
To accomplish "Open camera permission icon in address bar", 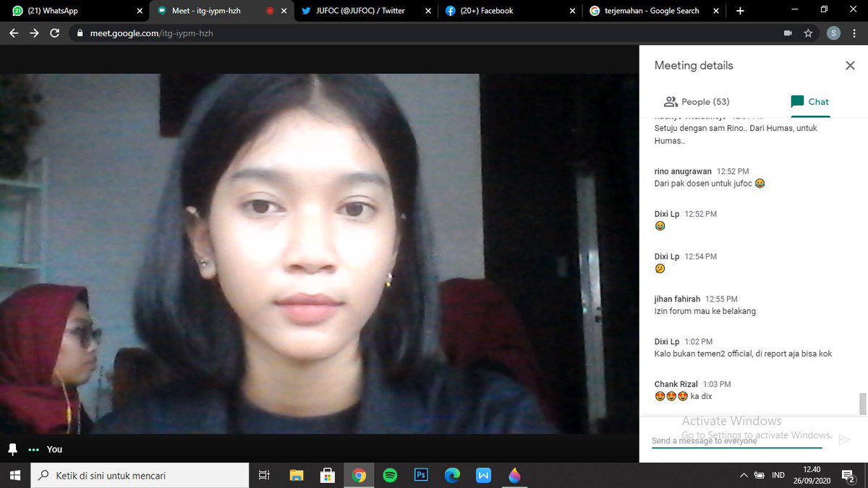I will [x=788, y=33].
